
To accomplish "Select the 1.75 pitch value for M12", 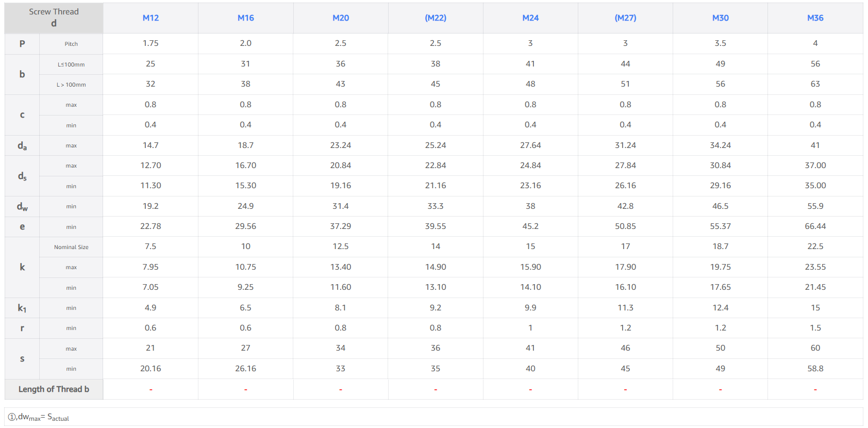I will (x=151, y=43).
